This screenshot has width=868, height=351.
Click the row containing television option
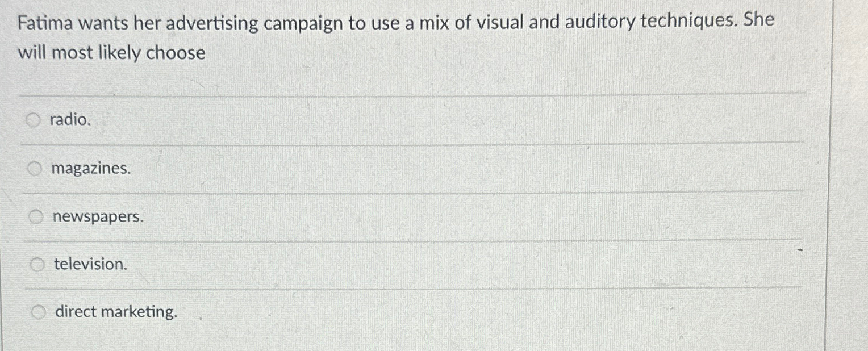tap(227, 264)
